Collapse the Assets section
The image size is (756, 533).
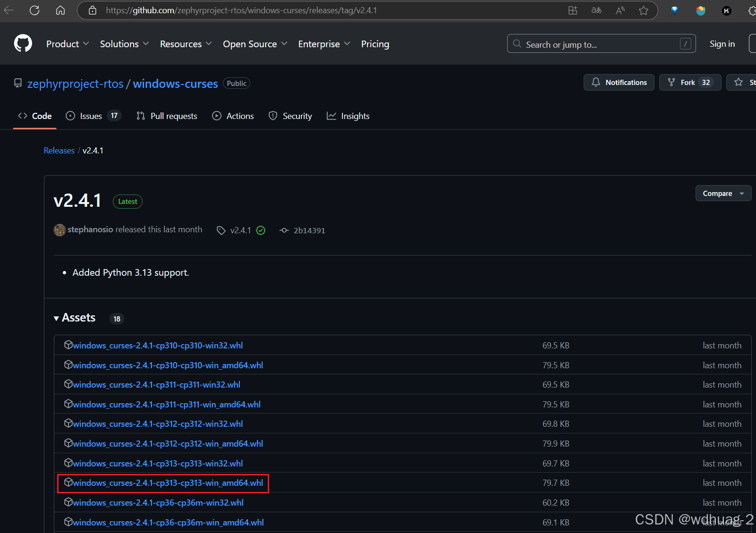(75, 318)
